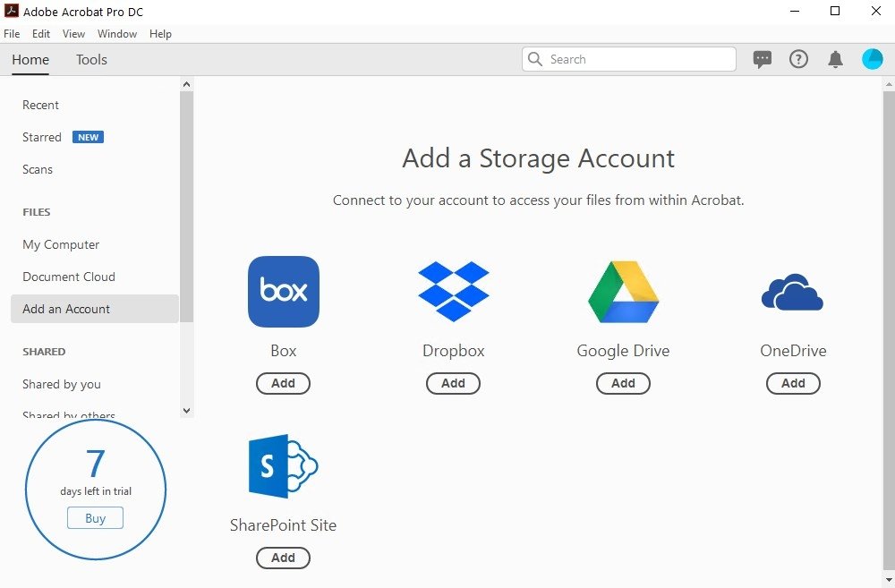Add a SharePoint Site account
Screen dimensions: 895x588
[x=283, y=558]
